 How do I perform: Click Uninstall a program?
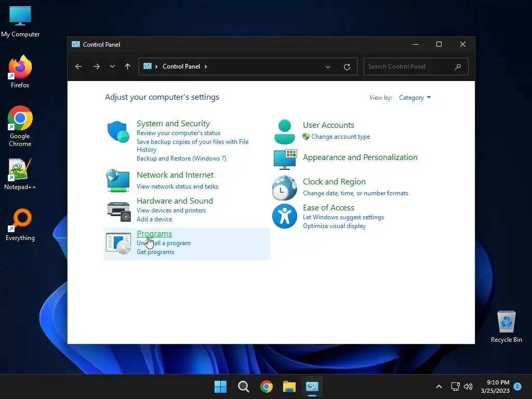[164, 243]
